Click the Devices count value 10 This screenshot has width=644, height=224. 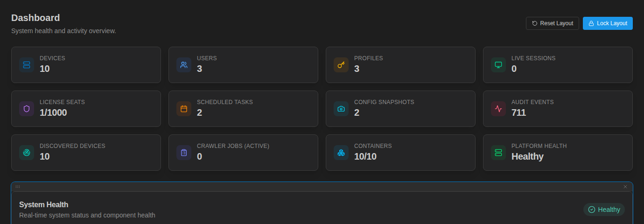pyautogui.click(x=45, y=69)
